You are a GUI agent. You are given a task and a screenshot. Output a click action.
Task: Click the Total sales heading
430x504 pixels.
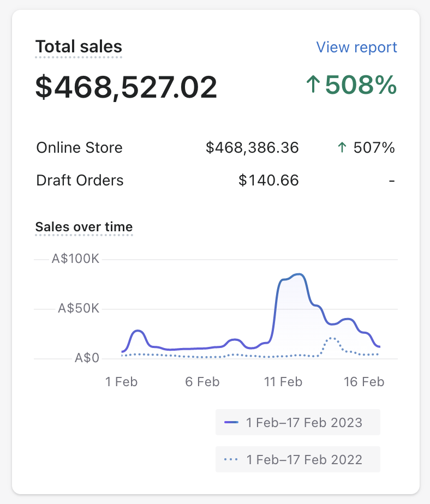[79, 47]
